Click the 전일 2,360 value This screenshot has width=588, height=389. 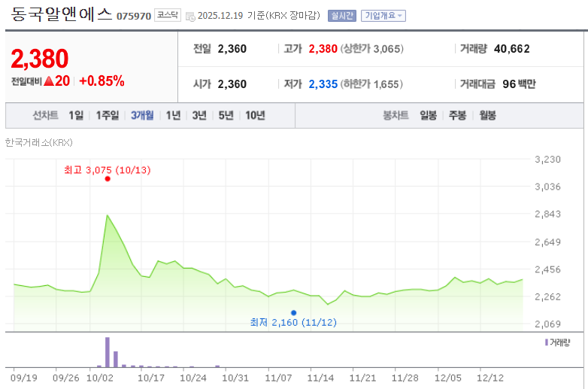pyautogui.click(x=232, y=49)
